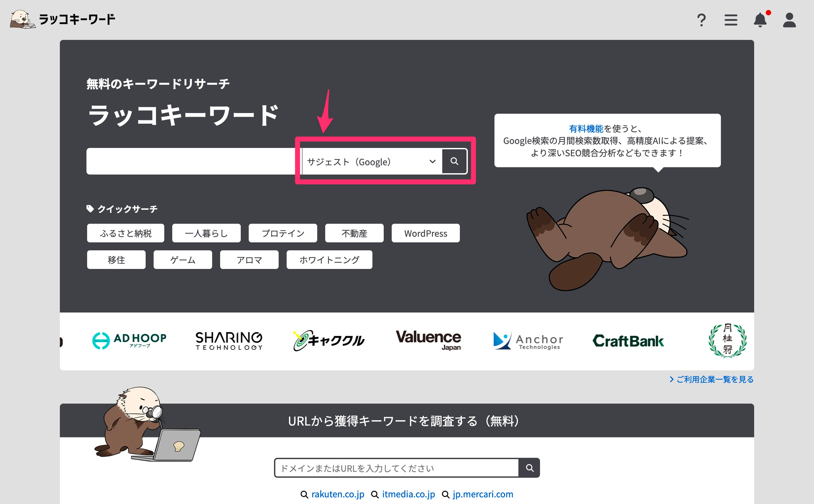This screenshot has height=504, width=814.
Task: Click the Anchor Technologies company logo
Action: (x=528, y=340)
